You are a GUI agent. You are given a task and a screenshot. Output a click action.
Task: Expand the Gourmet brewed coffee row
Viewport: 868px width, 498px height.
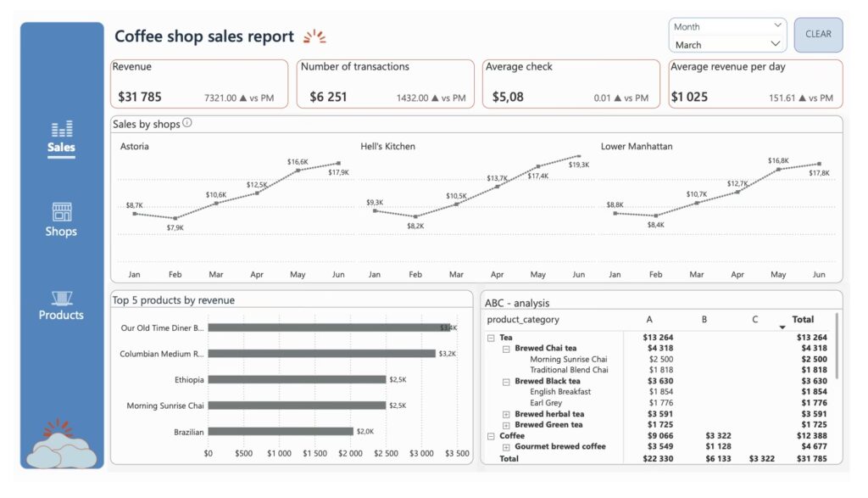click(506, 447)
